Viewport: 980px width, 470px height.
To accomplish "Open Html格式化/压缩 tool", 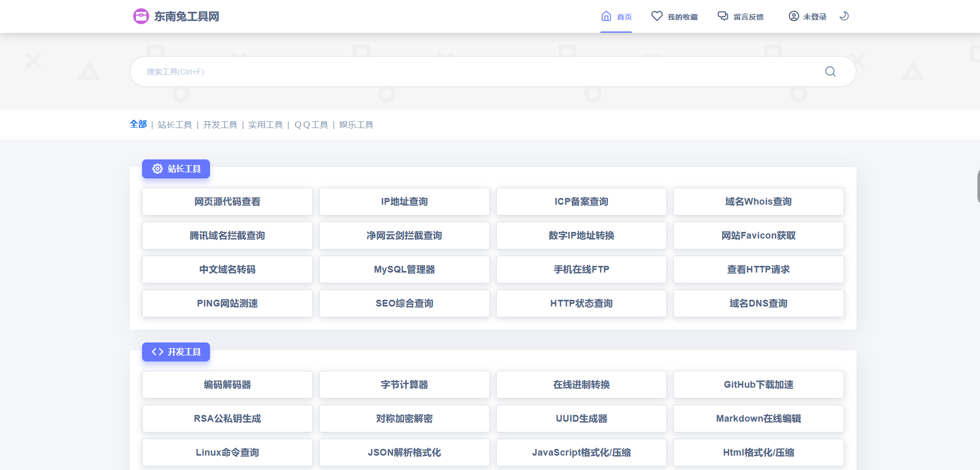I will click(x=759, y=453).
